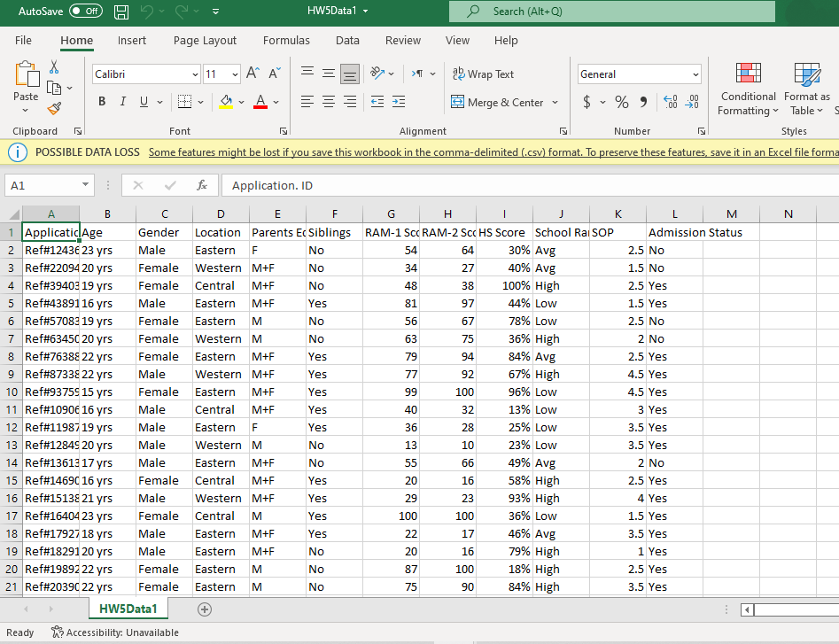Viewport: 839px width, 644px height.
Task: Apply percent style to selected cells
Action: point(621,102)
